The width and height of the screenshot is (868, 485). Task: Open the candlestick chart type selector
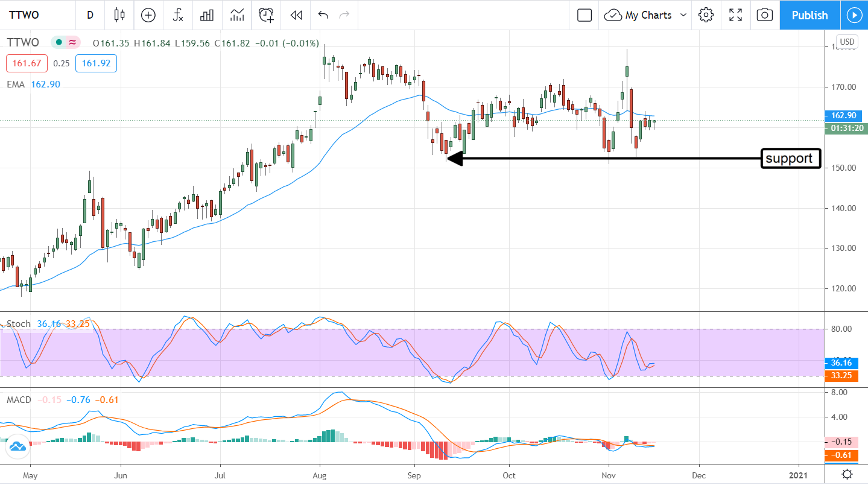(x=119, y=15)
